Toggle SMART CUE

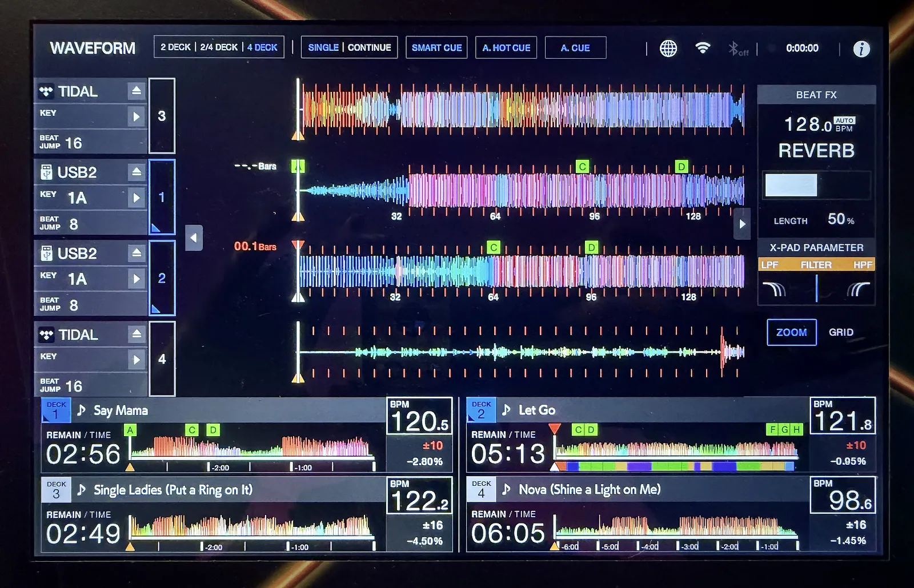coord(436,47)
